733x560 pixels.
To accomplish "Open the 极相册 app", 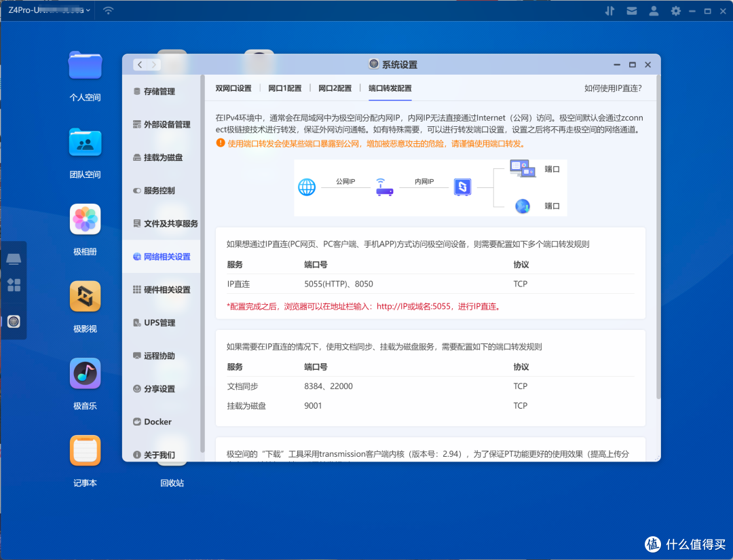I will pos(85,219).
